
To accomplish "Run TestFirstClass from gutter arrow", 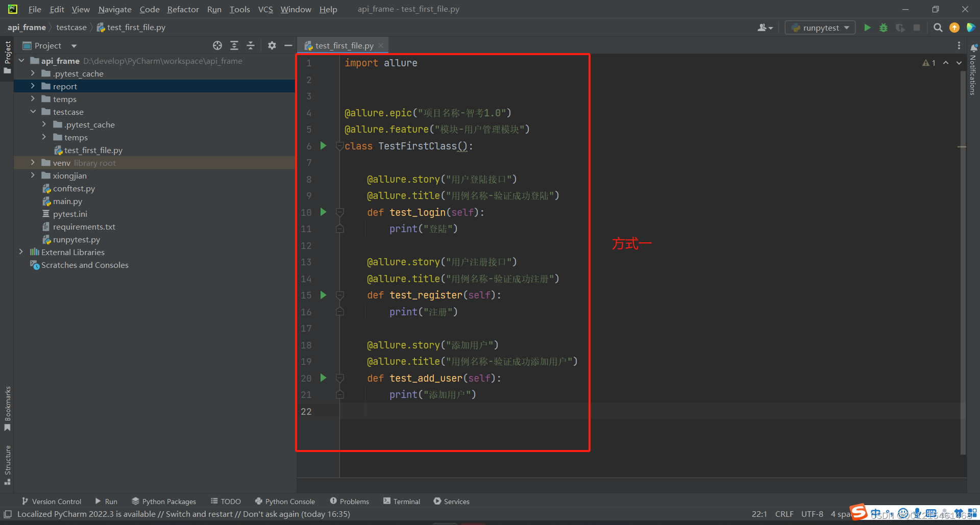I will click(x=323, y=146).
